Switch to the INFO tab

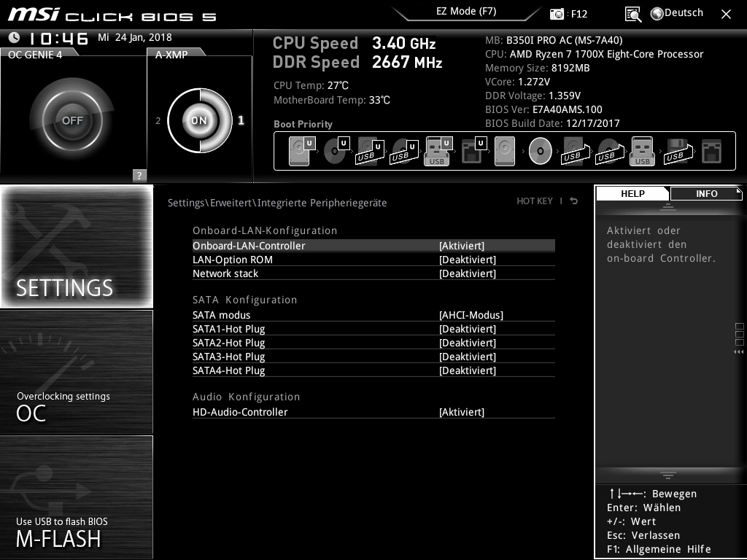[706, 193]
